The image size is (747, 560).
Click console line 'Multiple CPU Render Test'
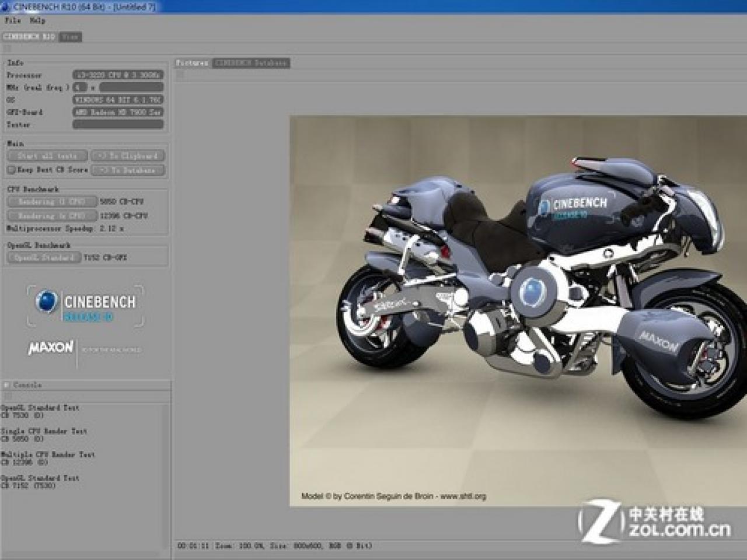pyautogui.click(x=48, y=454)
